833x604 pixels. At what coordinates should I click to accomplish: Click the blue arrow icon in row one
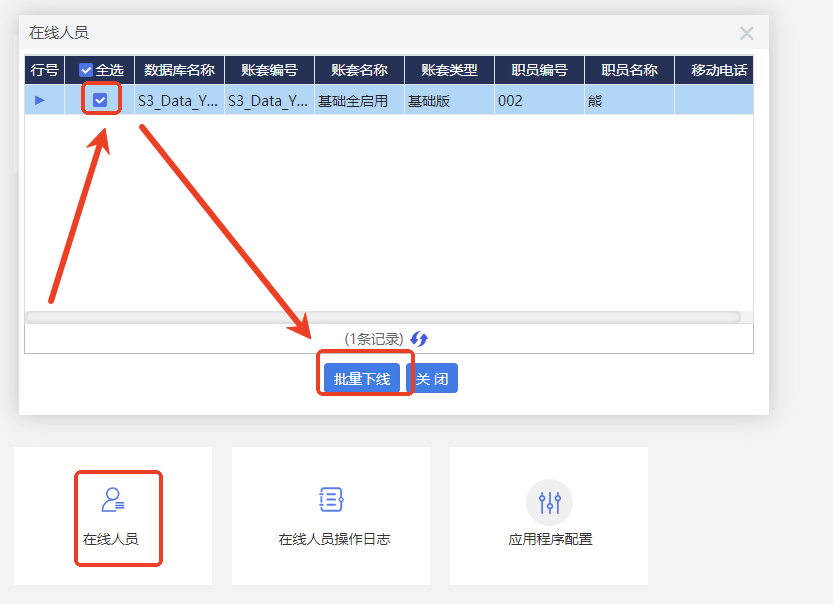point(38,99)
